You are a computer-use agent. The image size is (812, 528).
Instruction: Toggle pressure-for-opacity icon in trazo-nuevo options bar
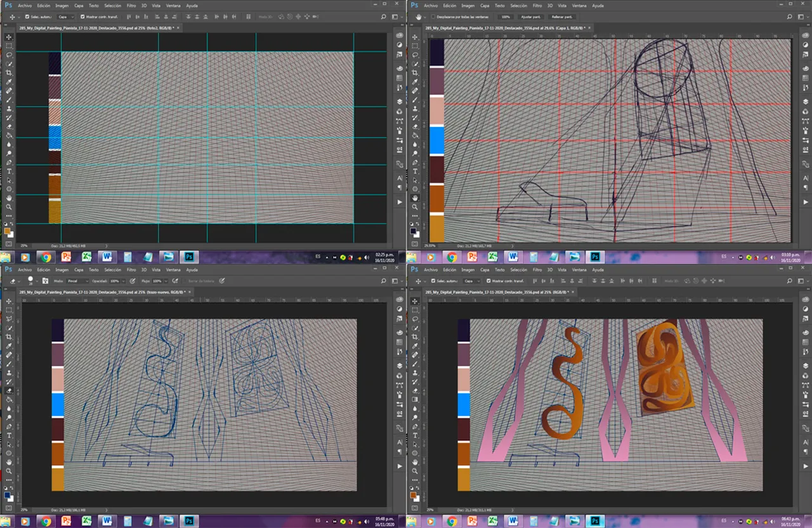[133, 281]
